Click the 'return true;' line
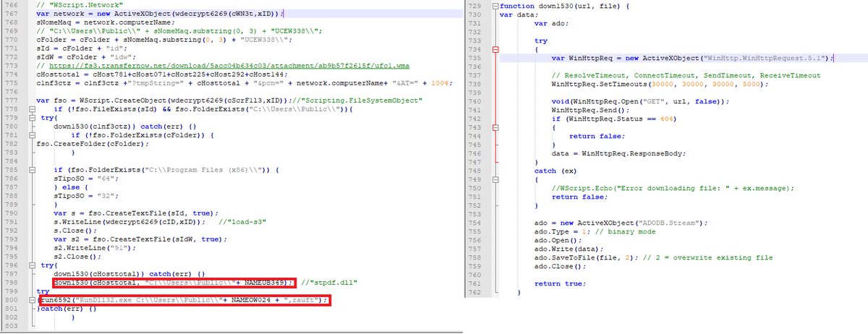868x334 pixels. pyautogui.click(x=560, y=283)
